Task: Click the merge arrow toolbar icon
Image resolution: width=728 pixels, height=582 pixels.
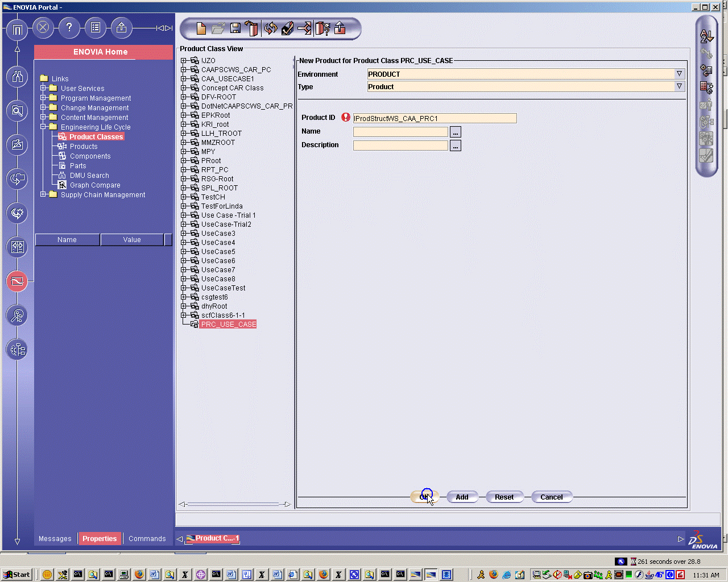Action: (305, 28)
